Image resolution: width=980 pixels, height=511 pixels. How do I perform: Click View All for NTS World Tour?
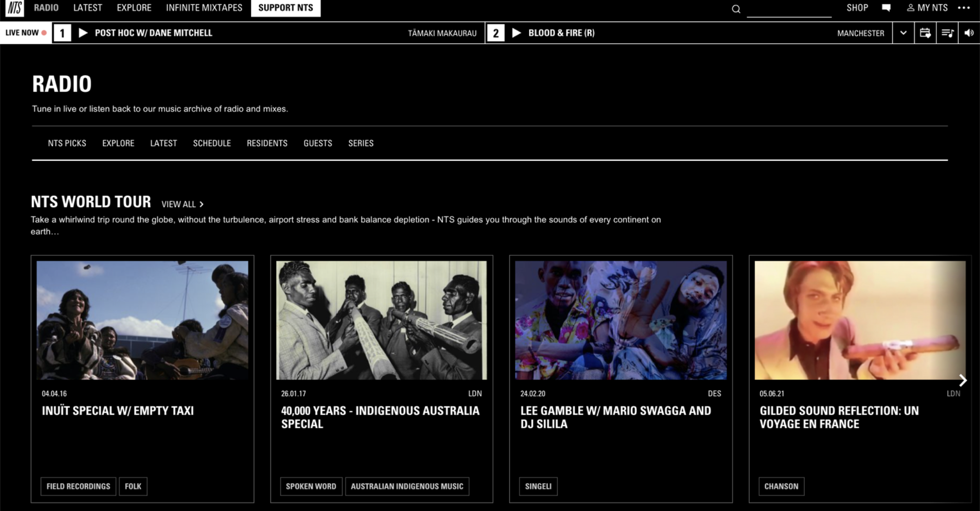(x=183, y=204)
